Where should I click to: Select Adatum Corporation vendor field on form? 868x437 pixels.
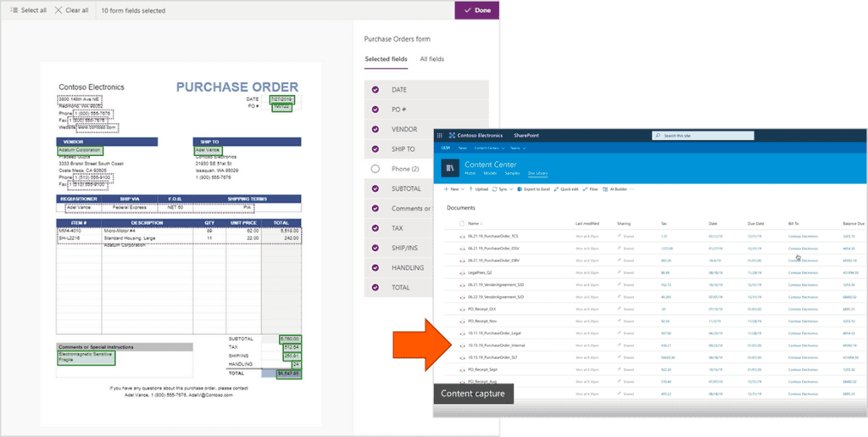click(80, 150)
